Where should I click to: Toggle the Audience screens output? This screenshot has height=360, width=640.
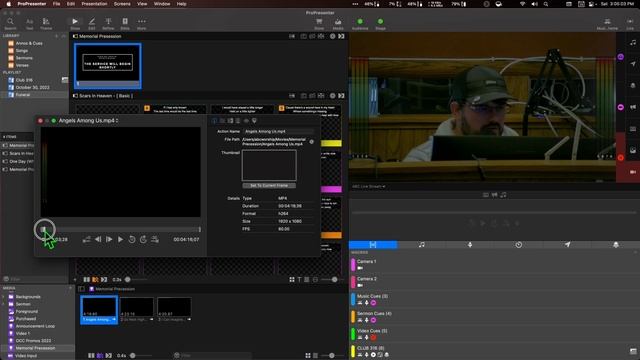[360, 24]
